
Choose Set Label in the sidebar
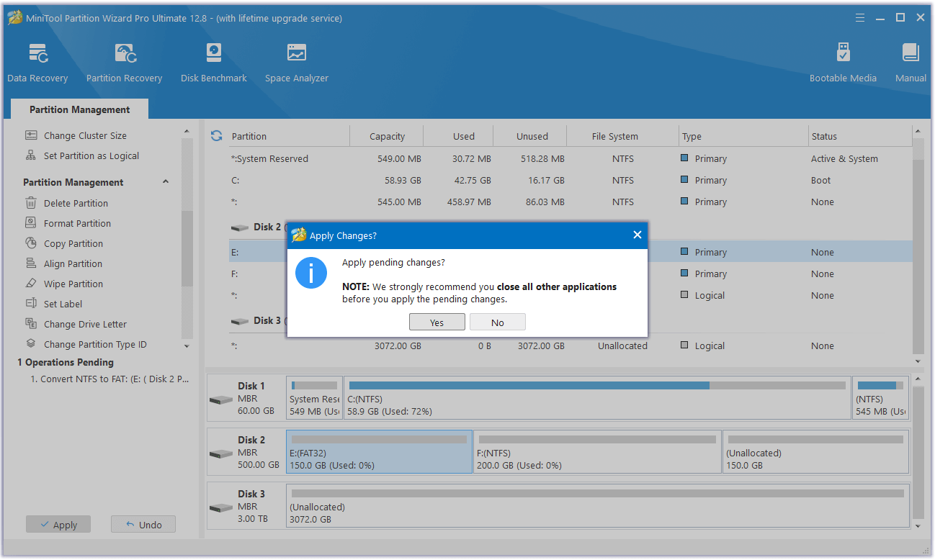tap(63, 304)
